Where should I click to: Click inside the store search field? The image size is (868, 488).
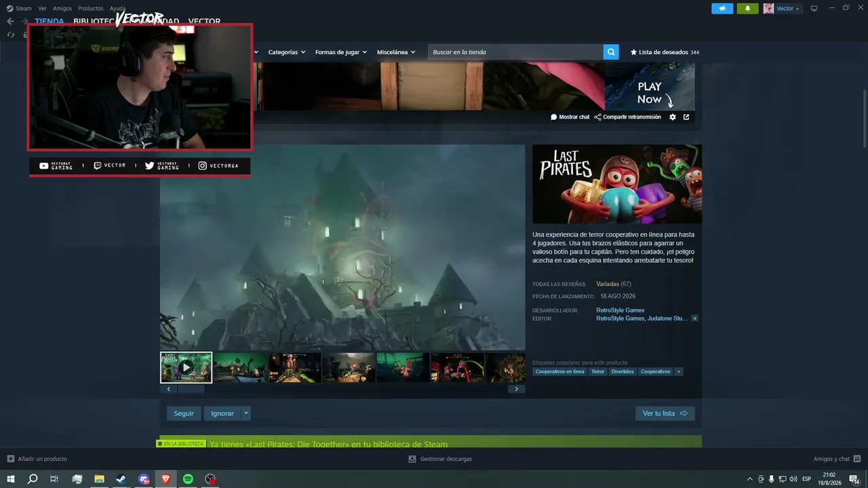coord(515,52)
